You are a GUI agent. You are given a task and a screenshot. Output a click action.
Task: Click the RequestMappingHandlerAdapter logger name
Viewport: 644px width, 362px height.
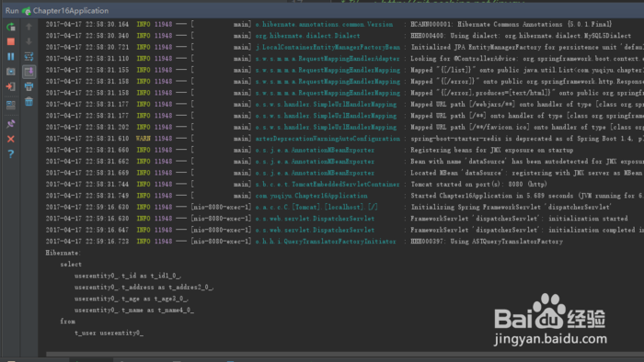[328, 59]
